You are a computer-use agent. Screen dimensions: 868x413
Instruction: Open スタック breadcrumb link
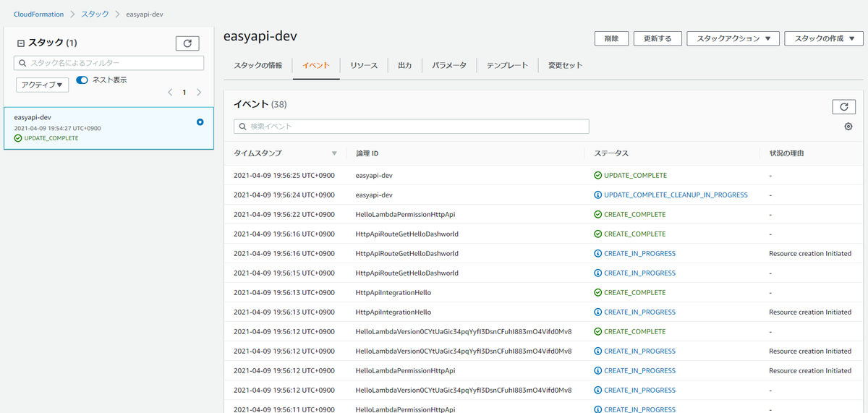coord(95,14)
